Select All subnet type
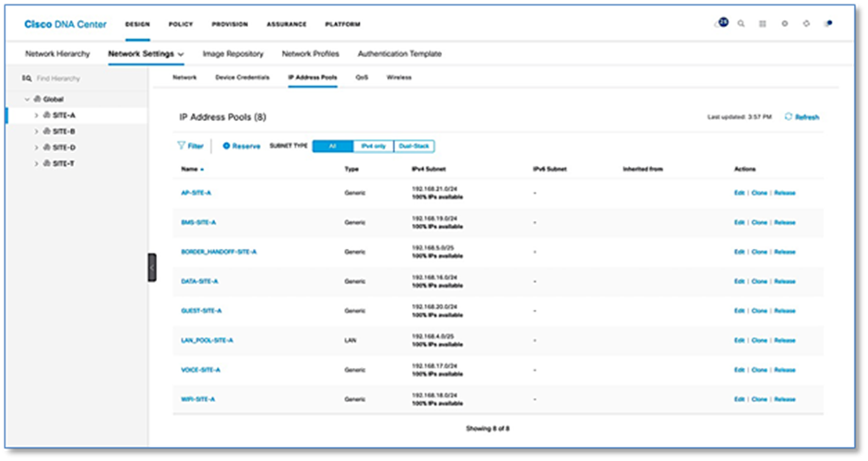The height and width of the screenshot is (461, 868). click(333, 146)
